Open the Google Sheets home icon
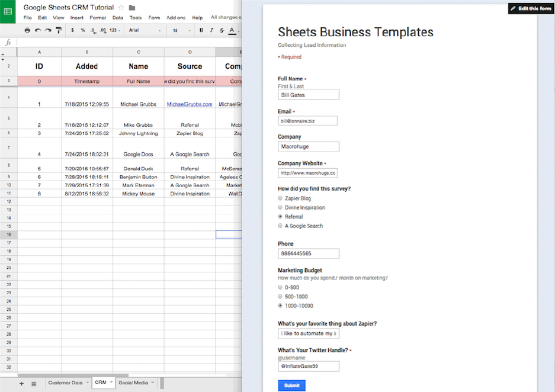 [8, 11]
